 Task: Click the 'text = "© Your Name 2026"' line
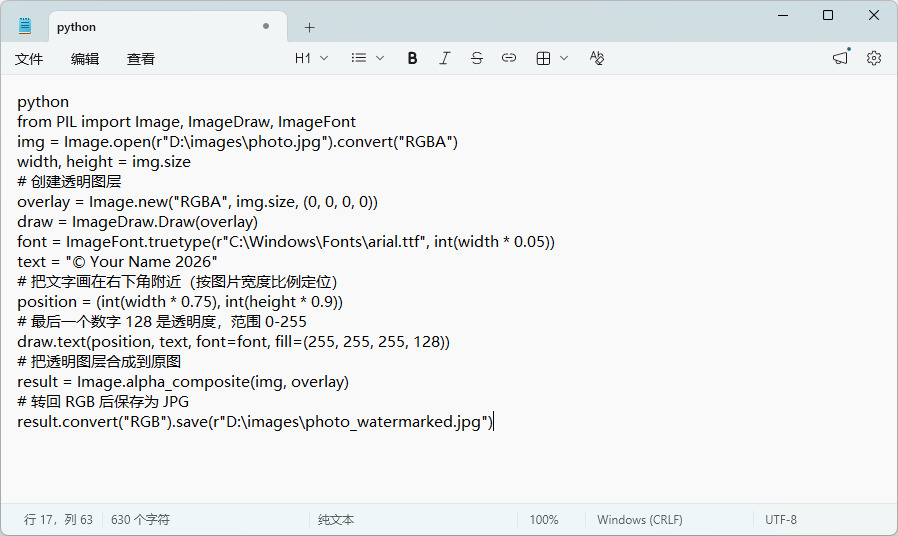(x=117, y=262)
